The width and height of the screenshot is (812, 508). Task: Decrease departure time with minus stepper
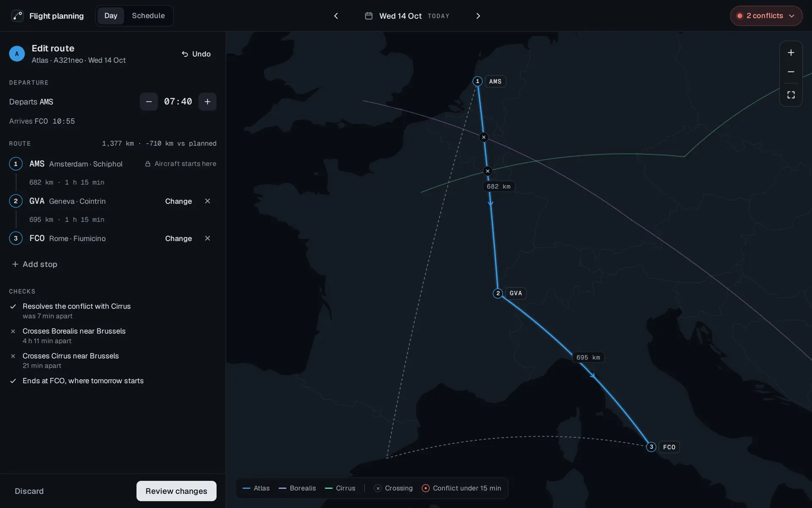(149, 102)
